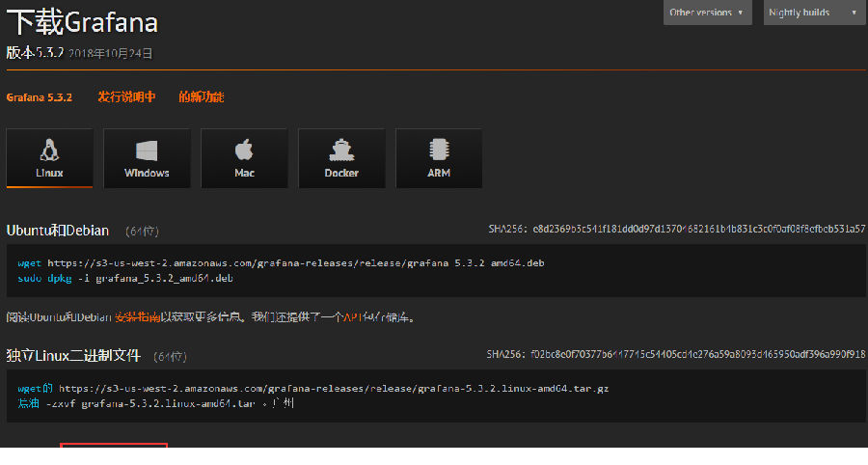Click the standalone Linux binary SHA256 checksum

click(676, 354)
